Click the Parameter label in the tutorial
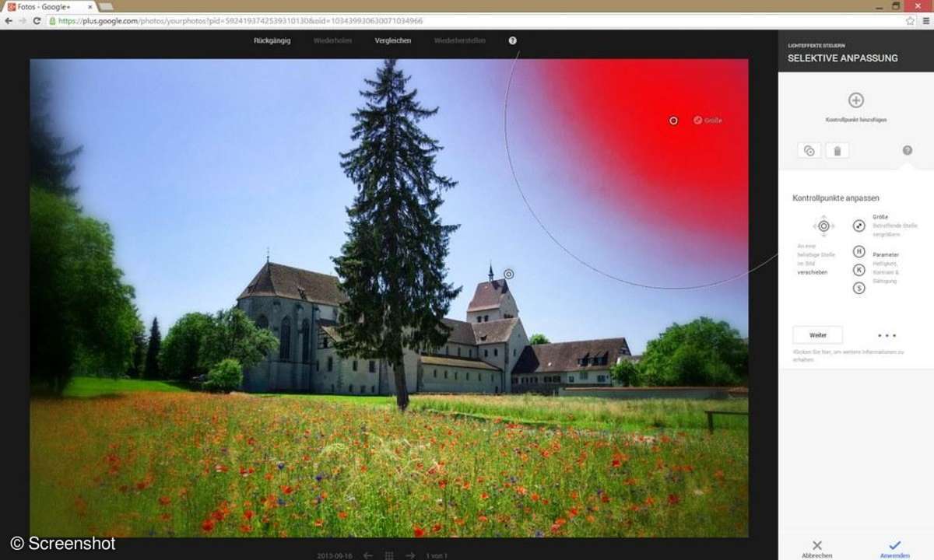This screenshot has width=934, height=560. point(886,254)
